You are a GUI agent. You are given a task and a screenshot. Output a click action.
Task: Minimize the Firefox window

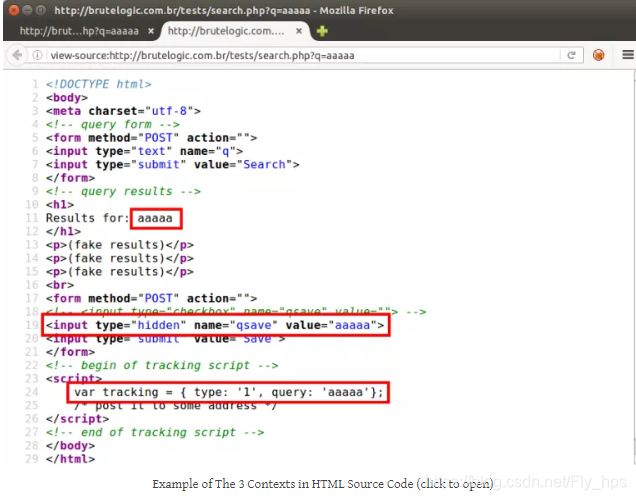pos(27,10)
